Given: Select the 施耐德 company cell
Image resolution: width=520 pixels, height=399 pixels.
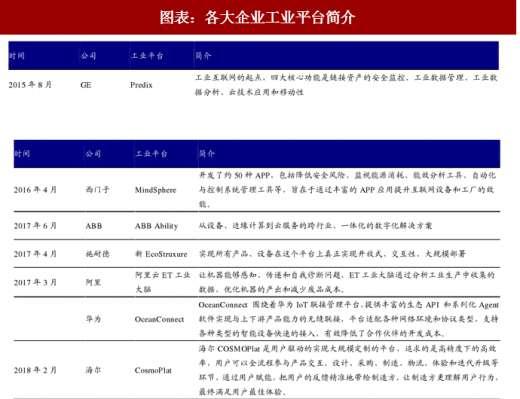Looking at the screenshot, I should coord(97,254).
